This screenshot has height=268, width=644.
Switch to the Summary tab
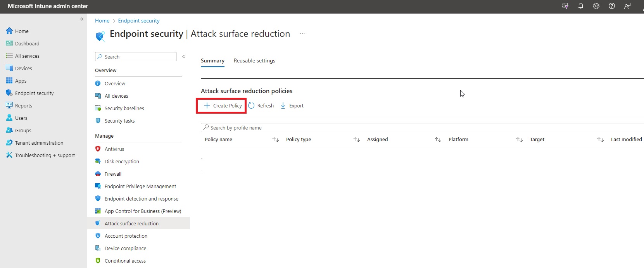(212, 61)
